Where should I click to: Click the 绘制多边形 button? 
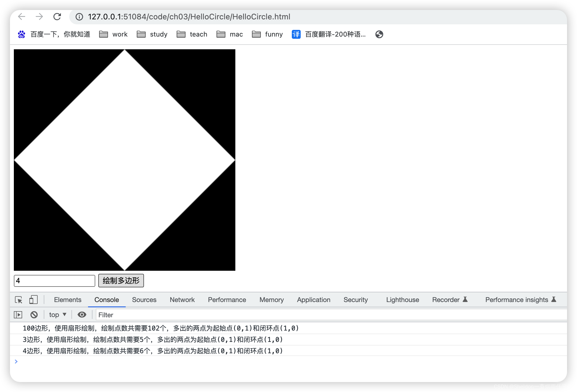coord(121,281)
